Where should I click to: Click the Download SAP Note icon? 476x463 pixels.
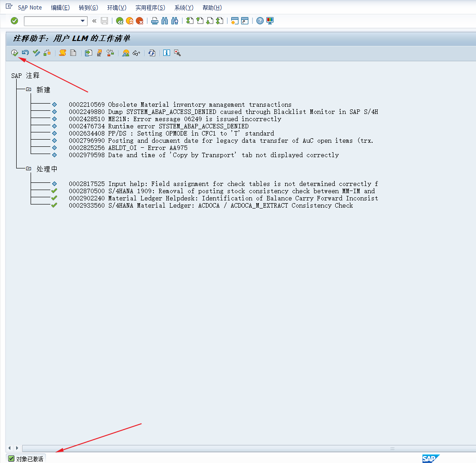[x=89, y=53]
